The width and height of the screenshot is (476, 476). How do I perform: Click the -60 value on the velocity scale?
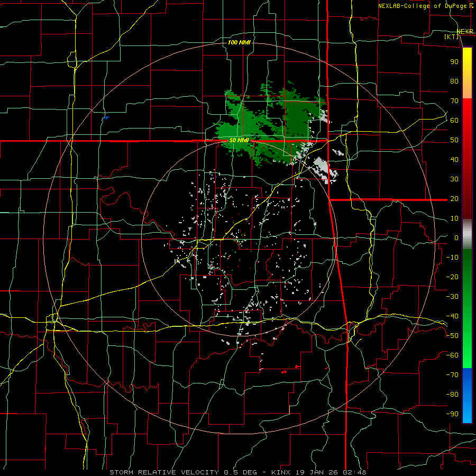pos(452,355)
